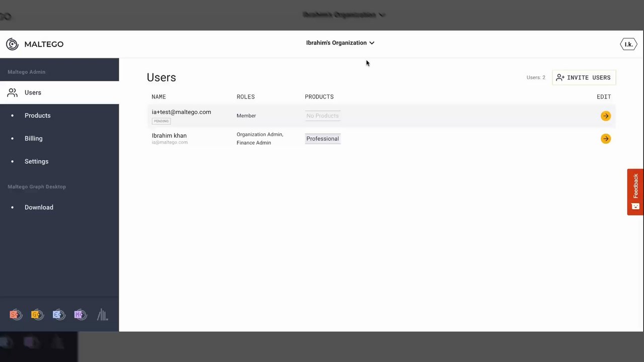Click the Maltego logo icon

[12, 44]
